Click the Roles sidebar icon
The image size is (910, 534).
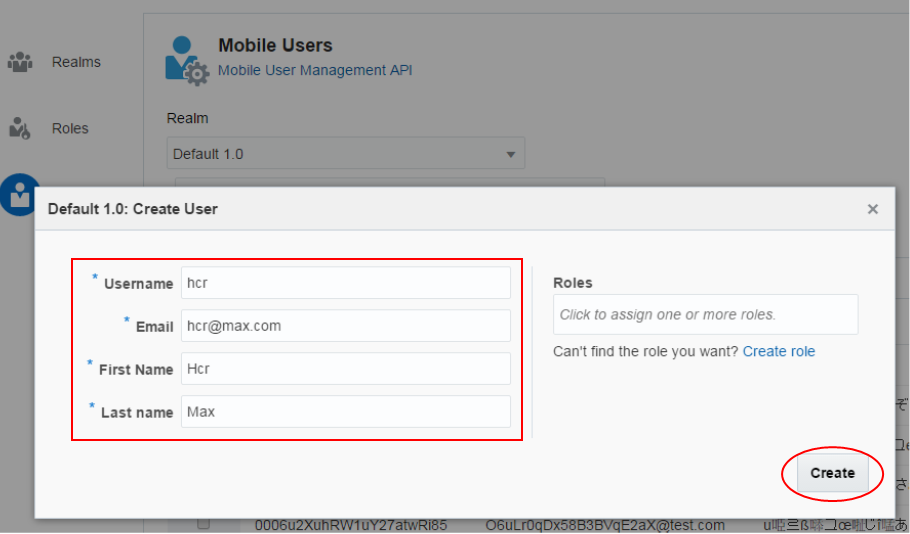(19, 128)
